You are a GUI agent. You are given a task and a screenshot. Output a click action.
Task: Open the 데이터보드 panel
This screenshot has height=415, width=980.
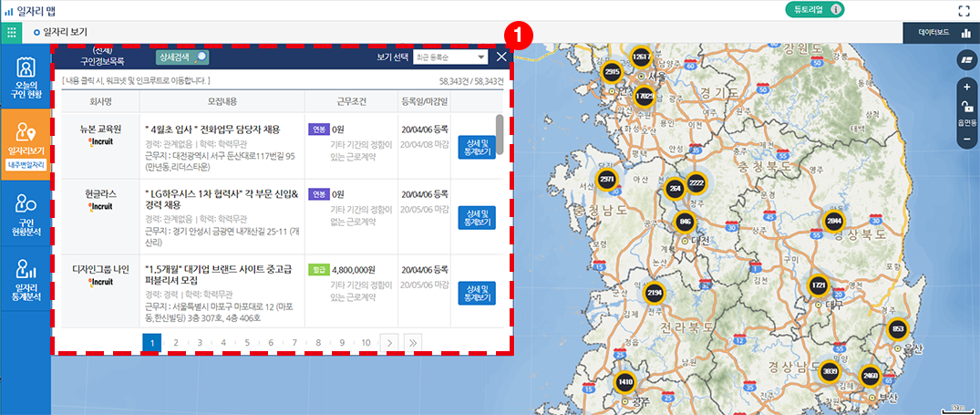coord(941,33)
